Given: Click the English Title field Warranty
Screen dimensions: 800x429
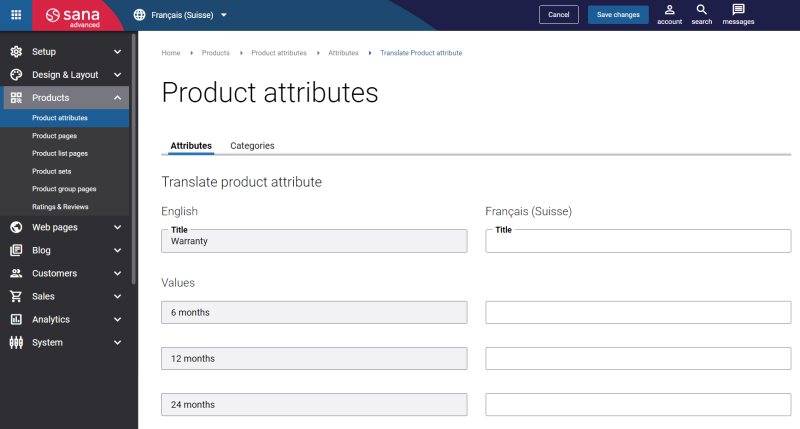Looking at the screenshot, I should point(314,241).
